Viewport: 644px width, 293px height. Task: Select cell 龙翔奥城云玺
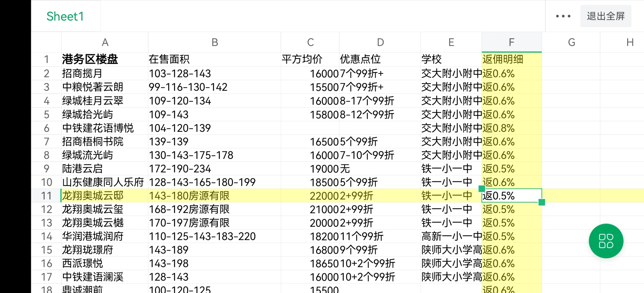click(x=105, y=209)
